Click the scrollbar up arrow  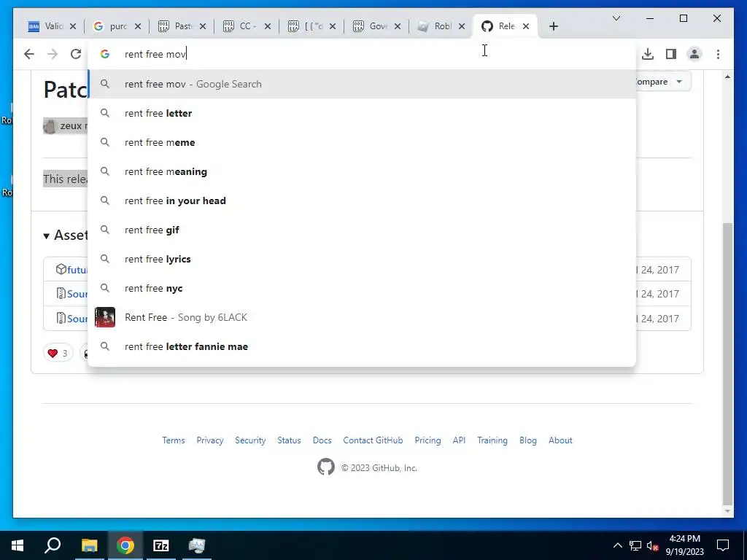pyautogui.click(x=727, y=77)
